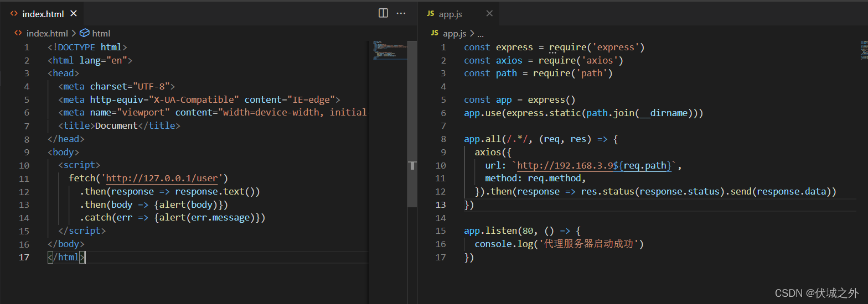Click html cube symbol icon in breadcrumb

coord(84,33)
